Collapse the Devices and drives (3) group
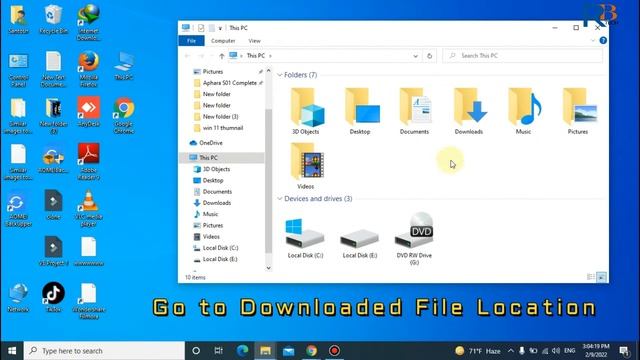Image resolution: width=640 pixels, height=360 pixels. pos(280,199)
